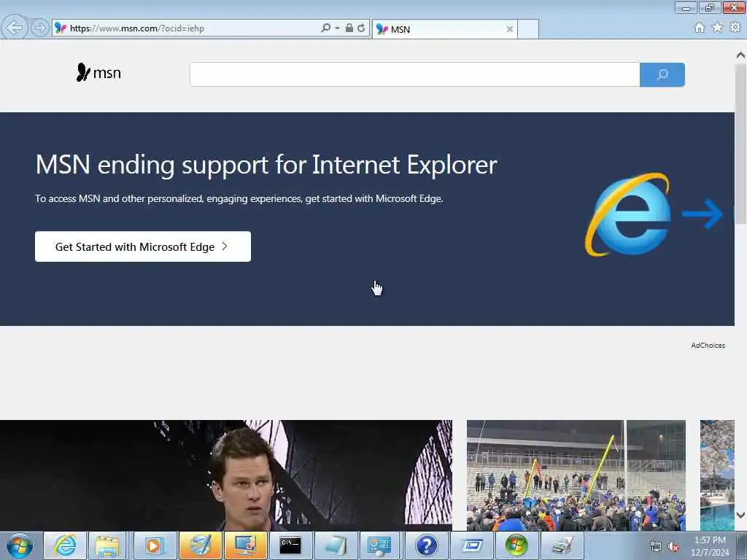Click the browser Forward arrow button
Image resolution: width=747 pixels, height=560 pixels.
tap(40, 28)
